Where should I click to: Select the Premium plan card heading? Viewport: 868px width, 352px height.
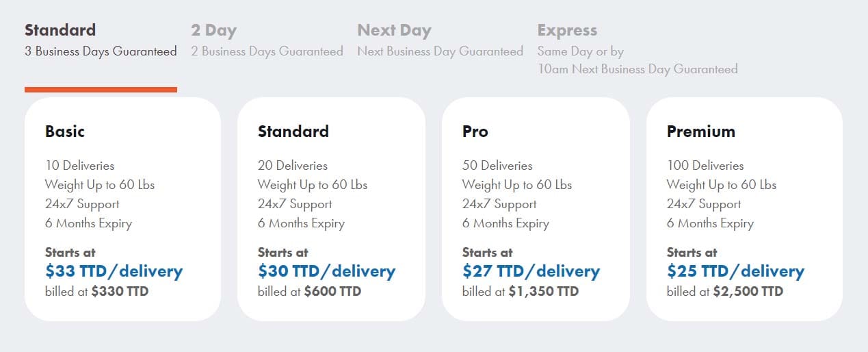coord(701,131)
